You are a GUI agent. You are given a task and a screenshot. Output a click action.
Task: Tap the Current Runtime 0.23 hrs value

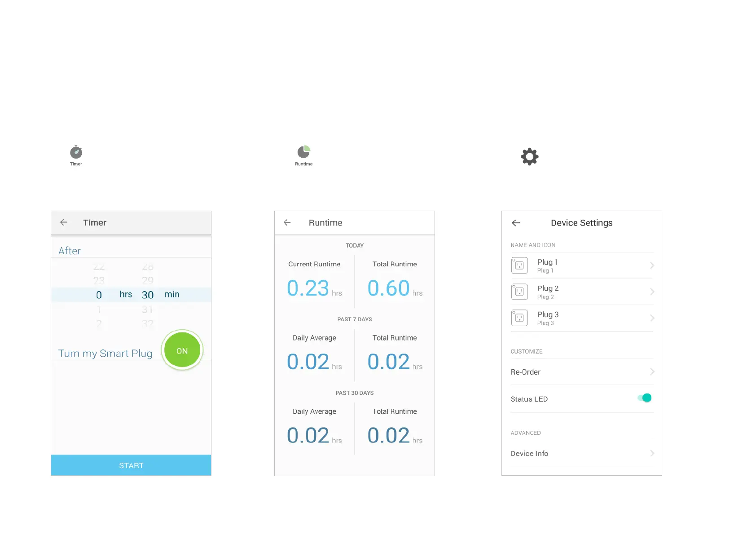pyautogui.click(x=314, y=288)
